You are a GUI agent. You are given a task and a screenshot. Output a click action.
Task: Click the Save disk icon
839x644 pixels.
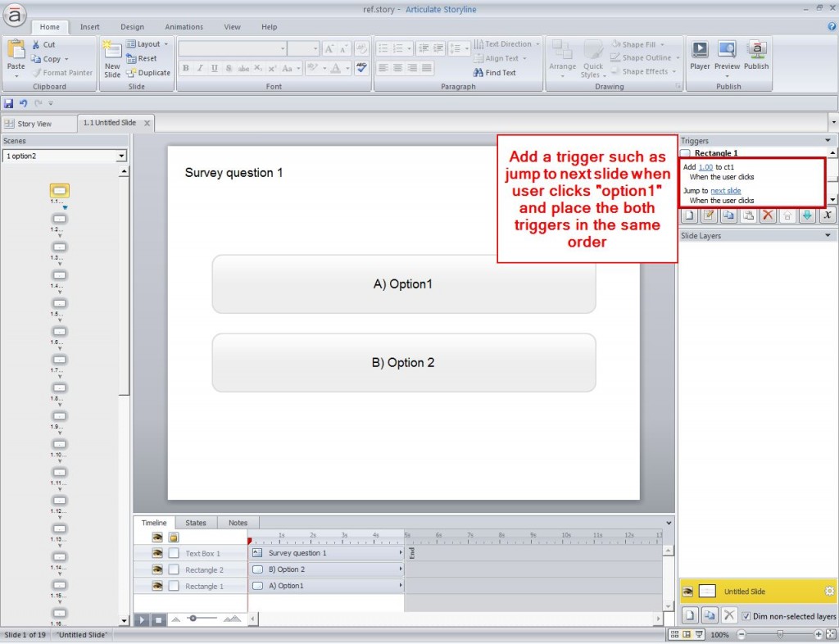pyautogui.click(x=8, y=103)
